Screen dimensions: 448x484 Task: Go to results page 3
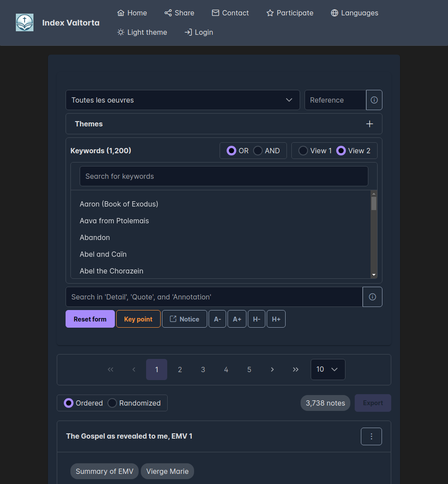click(203, 369)
